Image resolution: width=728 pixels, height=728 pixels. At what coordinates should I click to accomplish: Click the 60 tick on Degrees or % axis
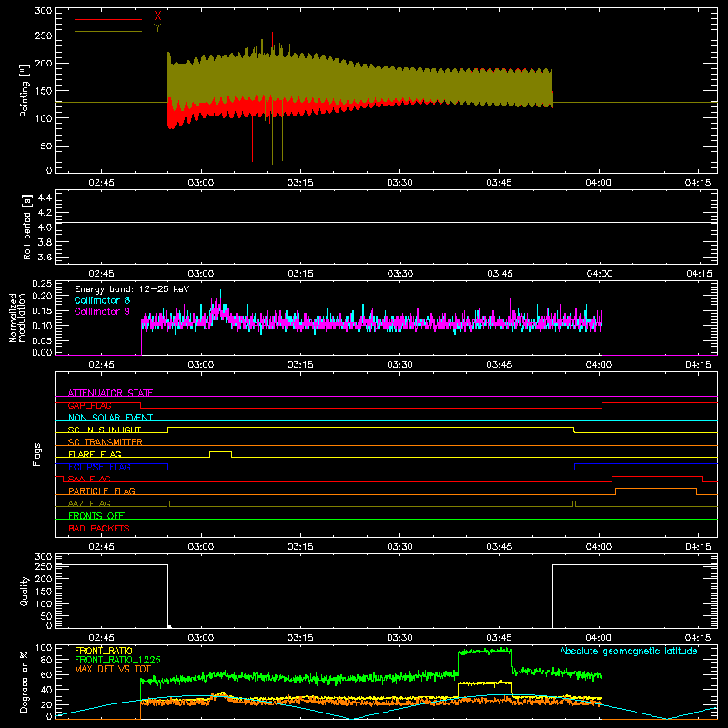point(47,674)
